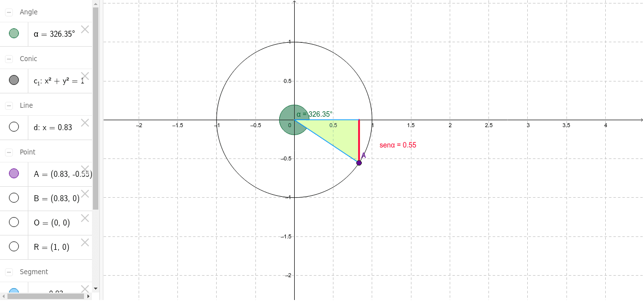Remove point A using its X icon
The width and height of the screenshot is (644, 301).
[85, 169]
